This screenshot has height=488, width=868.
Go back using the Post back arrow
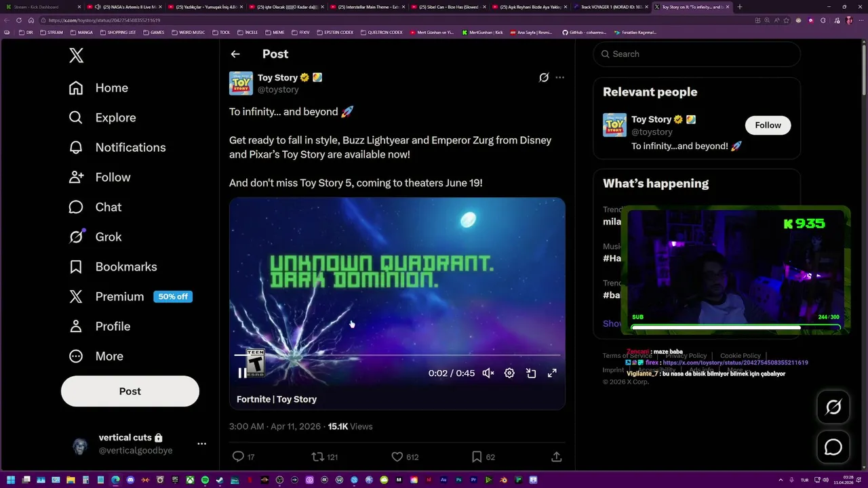[x=235, y=54]
